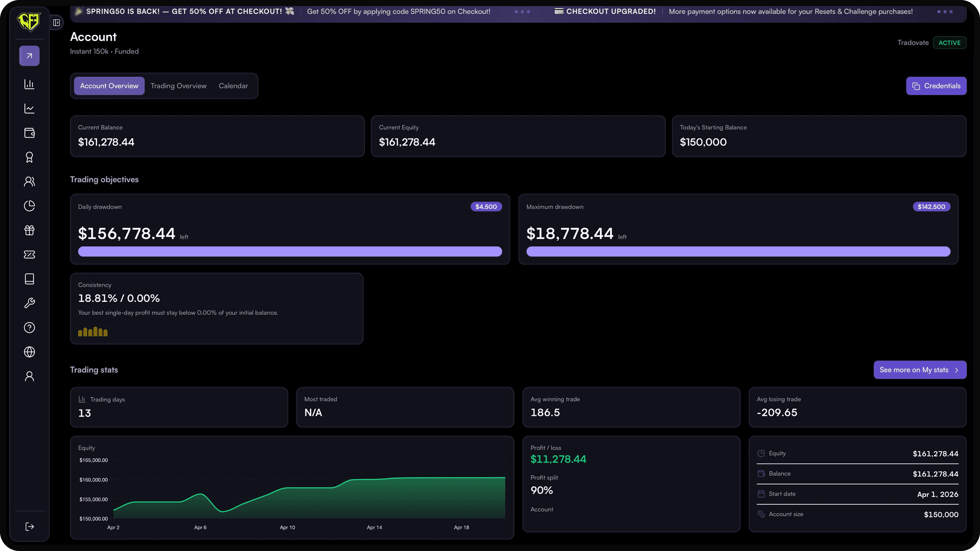The width and height of the screenshot is (980, 551).
Task: Open the Calendar tab
Action: pos(233,86)
